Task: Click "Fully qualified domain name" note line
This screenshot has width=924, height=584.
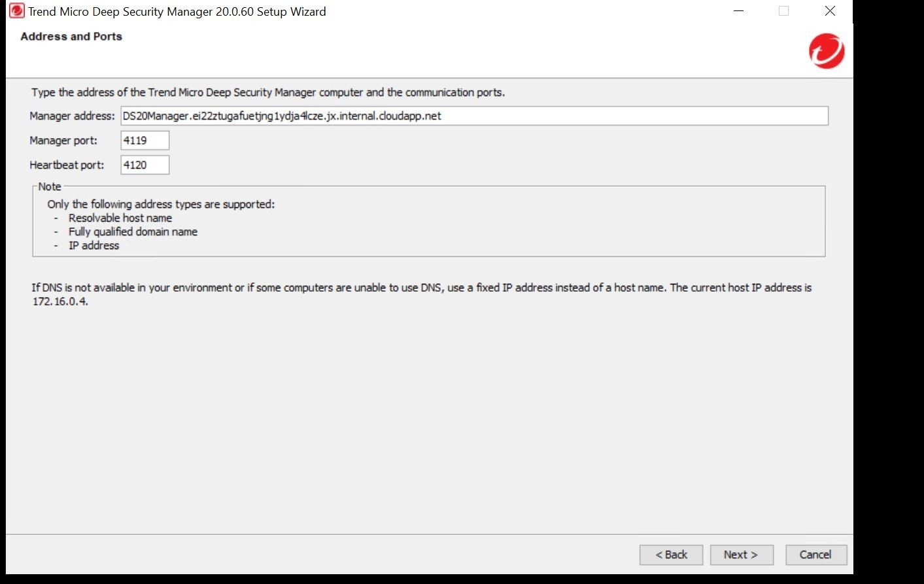Action: tap(133, 232)
